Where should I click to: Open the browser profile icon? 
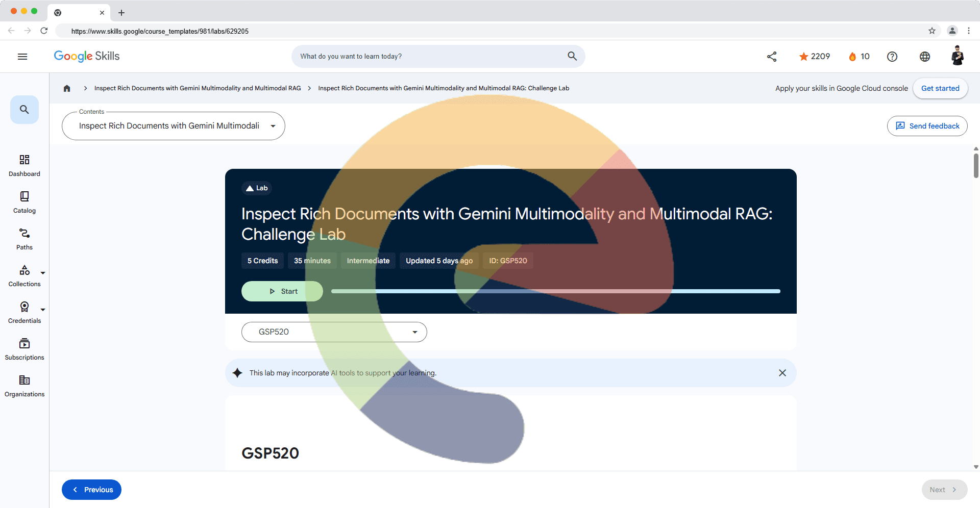pyautogui.click(x=952, y=31)
